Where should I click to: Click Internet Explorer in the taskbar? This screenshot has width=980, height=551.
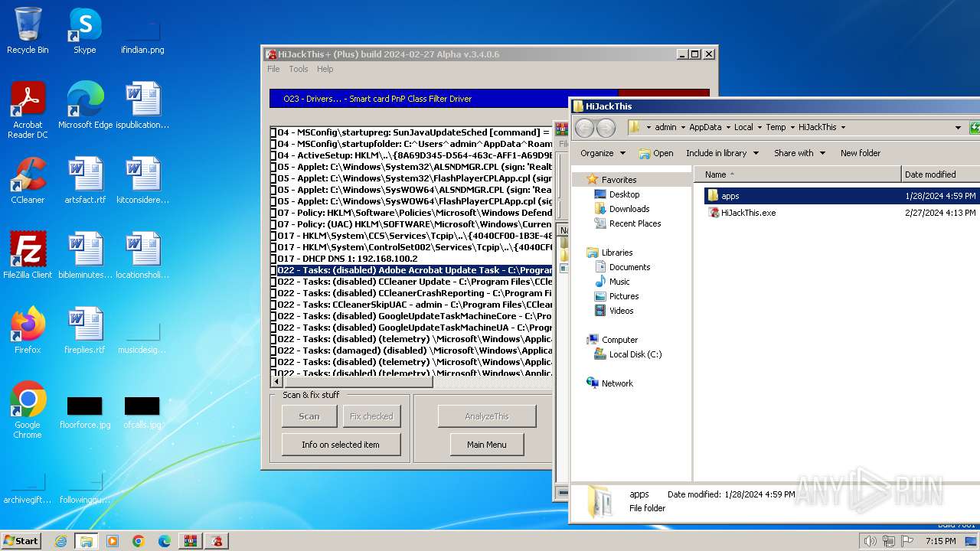pos(60,541)
